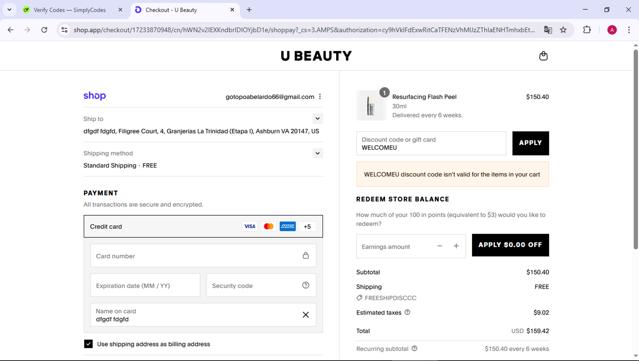This screenshot has width=639, height=361.
Task: Click the shop logo
Action: (95, 96)
